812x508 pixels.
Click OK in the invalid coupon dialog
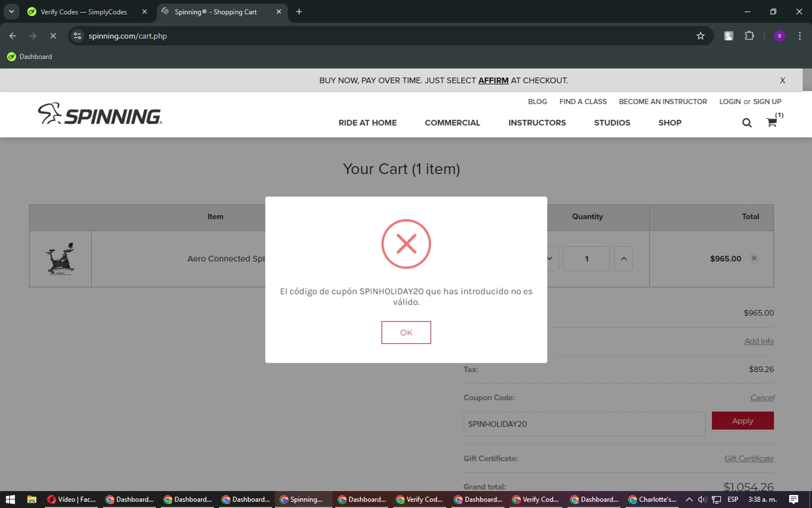406,333
